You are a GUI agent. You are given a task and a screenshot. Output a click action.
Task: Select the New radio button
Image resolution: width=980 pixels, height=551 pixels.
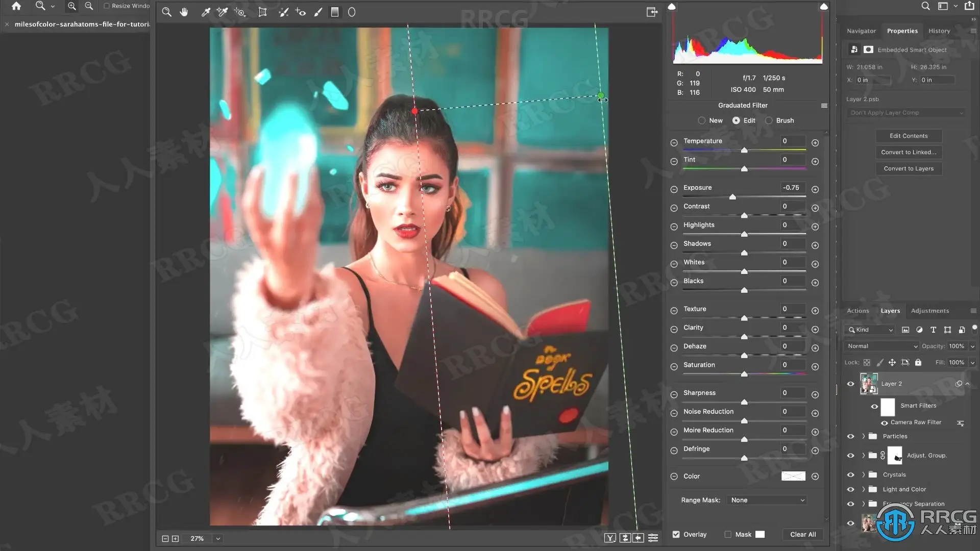pyautogui.click(x=702, y=120)
